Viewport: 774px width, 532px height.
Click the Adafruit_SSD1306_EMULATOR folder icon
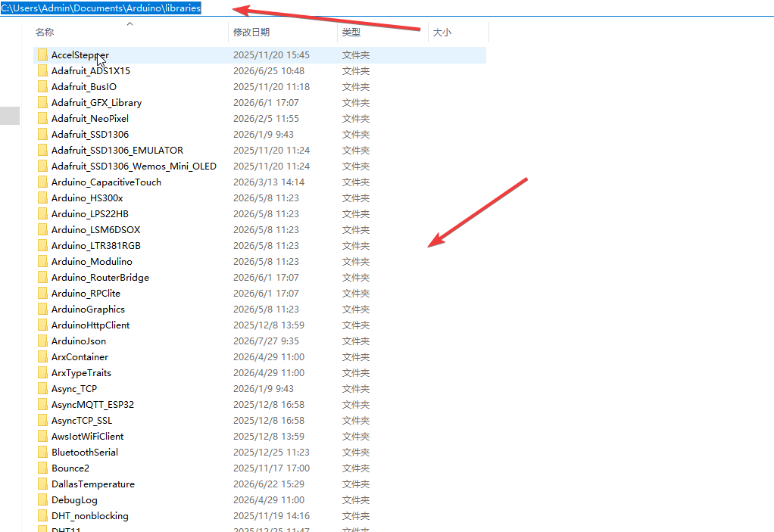43,151
